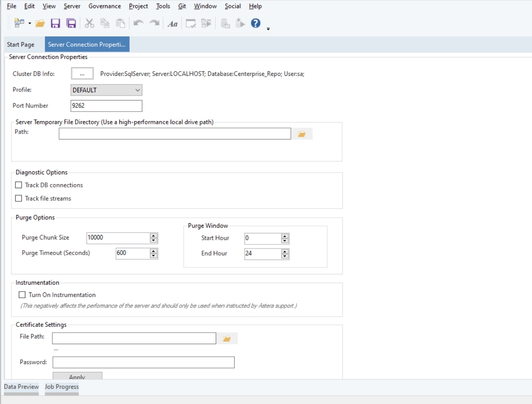Screen dimensions: 532x404
Task: Click the Open folder toolbar icon
Action: pos(40,23)
